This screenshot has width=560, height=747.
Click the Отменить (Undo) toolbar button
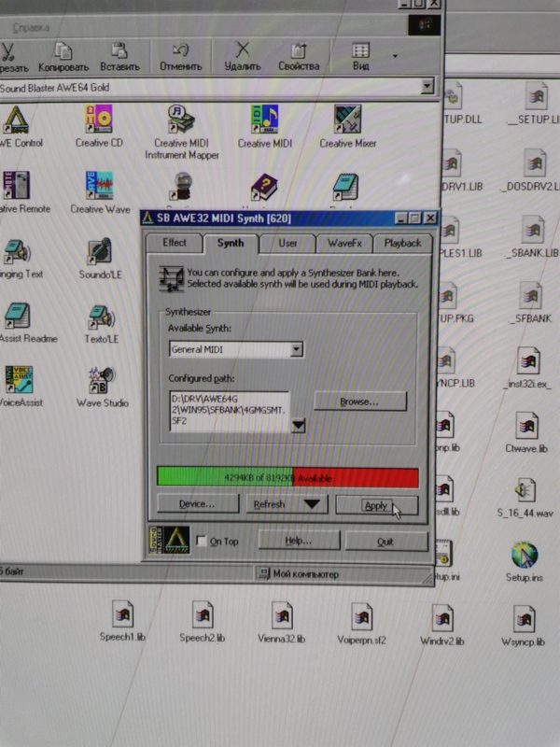click(180, 57)
